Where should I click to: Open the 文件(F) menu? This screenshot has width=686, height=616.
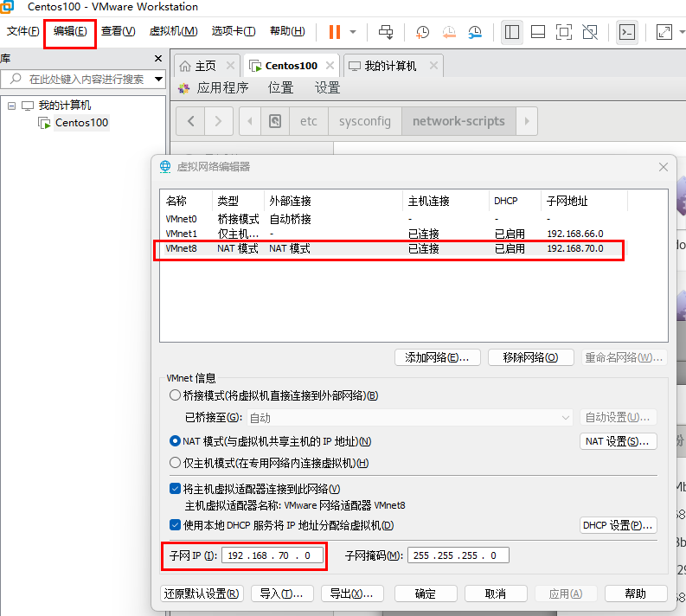tap(23, 31)
